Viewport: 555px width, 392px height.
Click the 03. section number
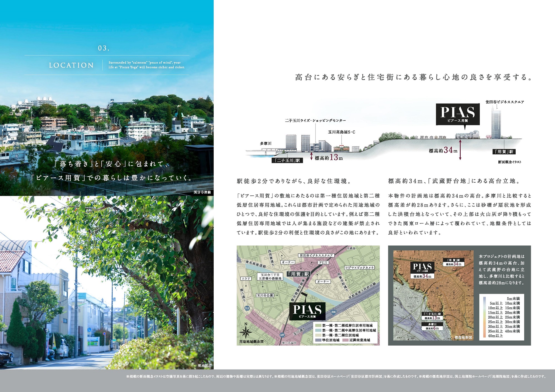pos(103,48)
